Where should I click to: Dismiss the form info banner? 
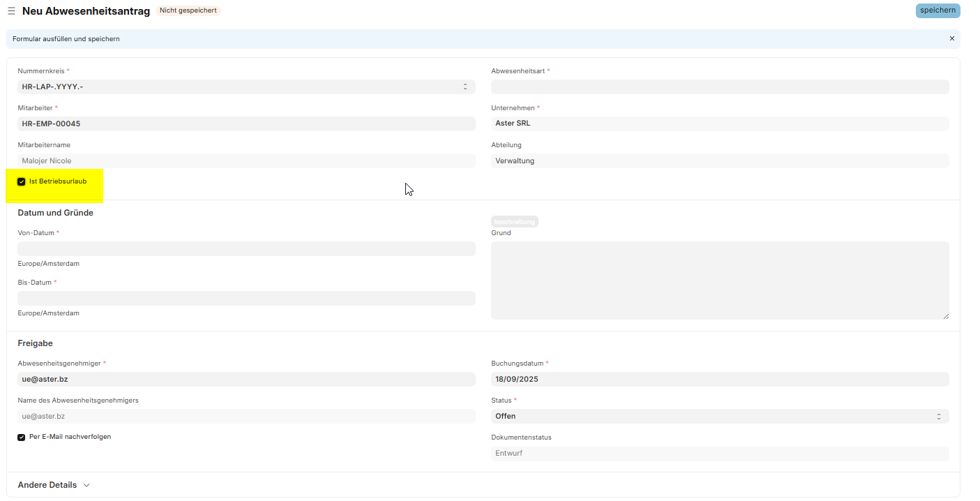tap(951, 38)
